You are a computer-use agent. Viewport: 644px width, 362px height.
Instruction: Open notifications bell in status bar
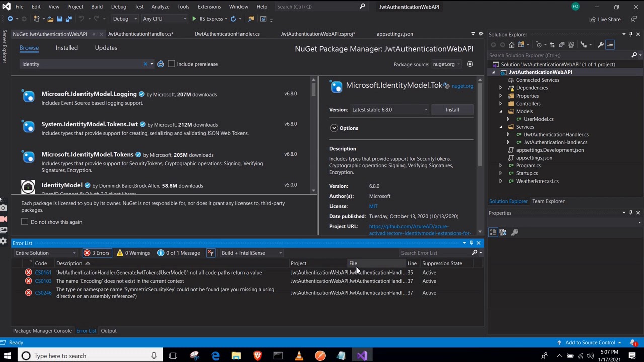(x=633, y=343)
